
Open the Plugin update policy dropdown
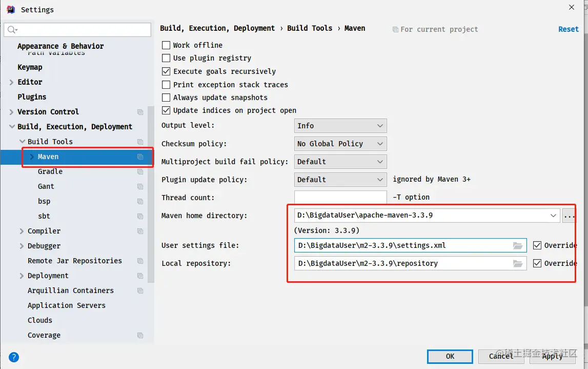(x=340, y=180)
